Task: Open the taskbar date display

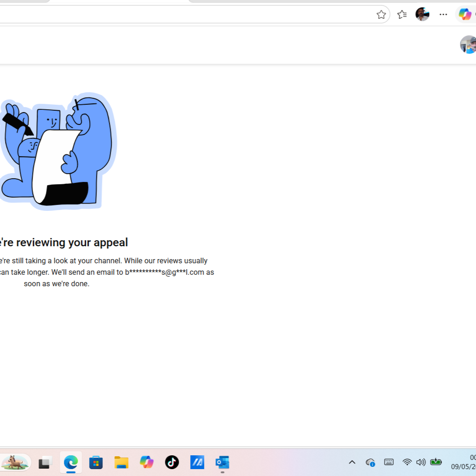Action: [463, 466]
